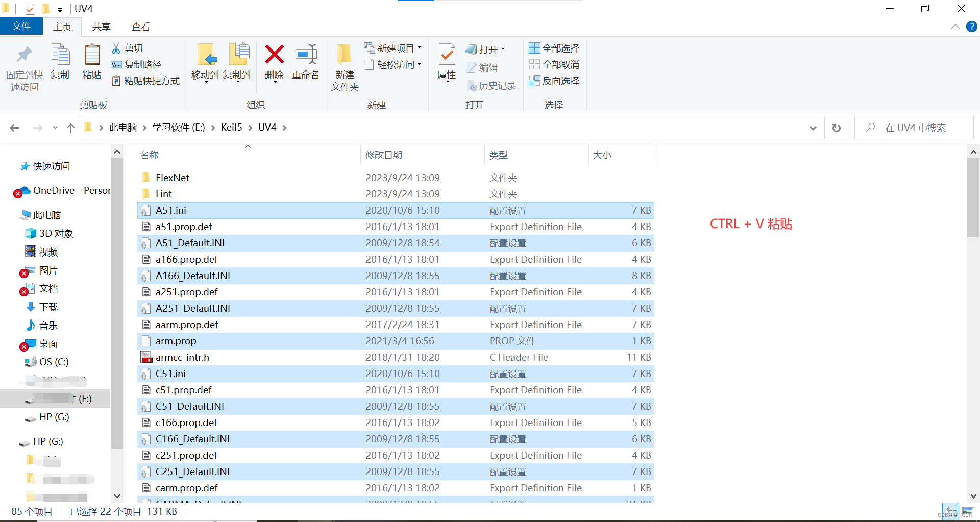Switch to the Home (主页) tab
This screenshot has width=980, height=522.
[62, 27]
